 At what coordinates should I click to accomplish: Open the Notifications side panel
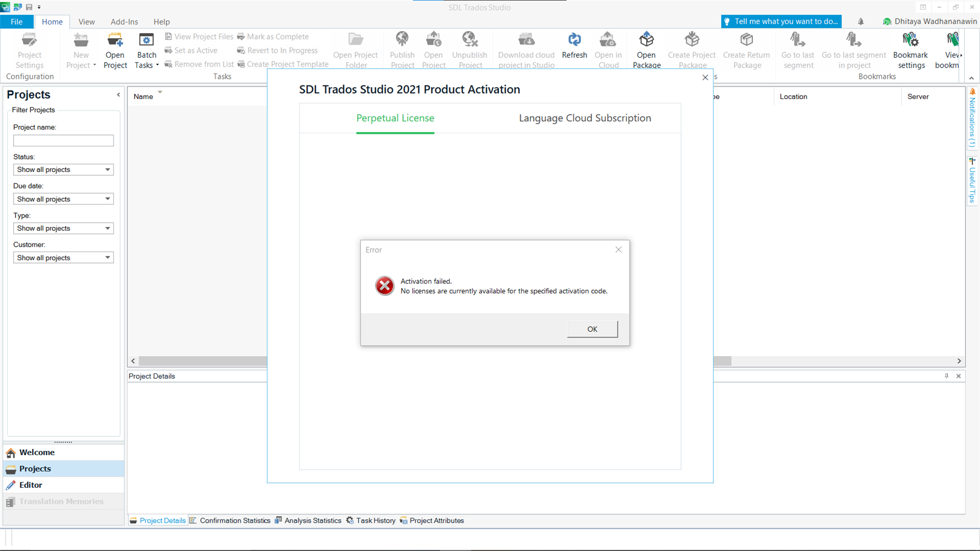point(972,118)
